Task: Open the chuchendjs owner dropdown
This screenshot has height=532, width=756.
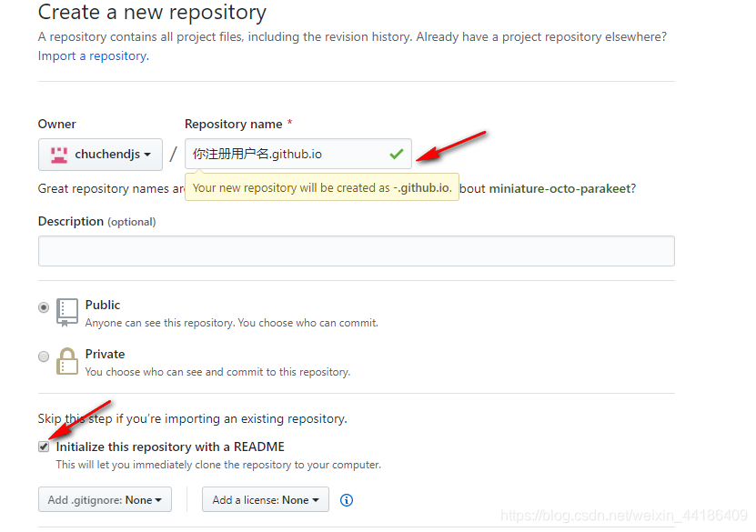Action: (x=100, y=155)
